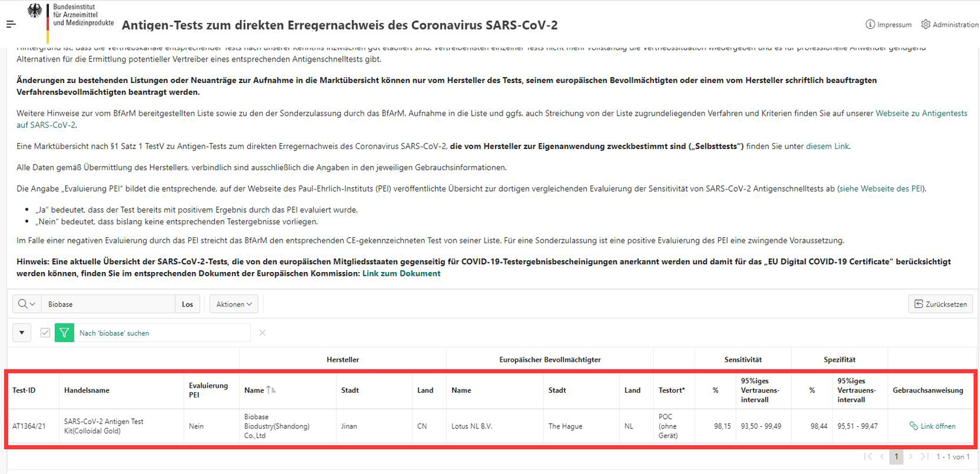Open 'diesem Link' for Selbsttests overview
Screen dimensions: 980x474
[827, 146]
